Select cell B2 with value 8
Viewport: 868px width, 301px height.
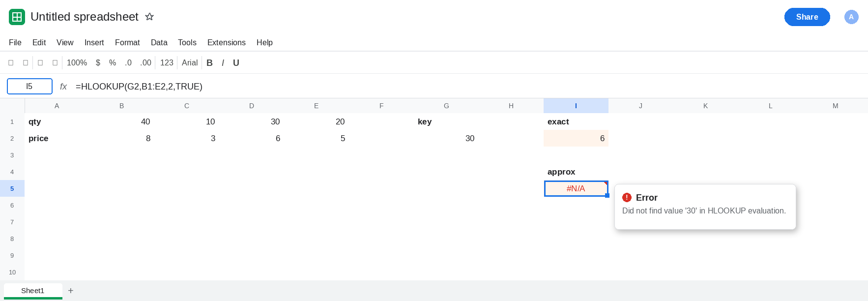pos(122,138)
